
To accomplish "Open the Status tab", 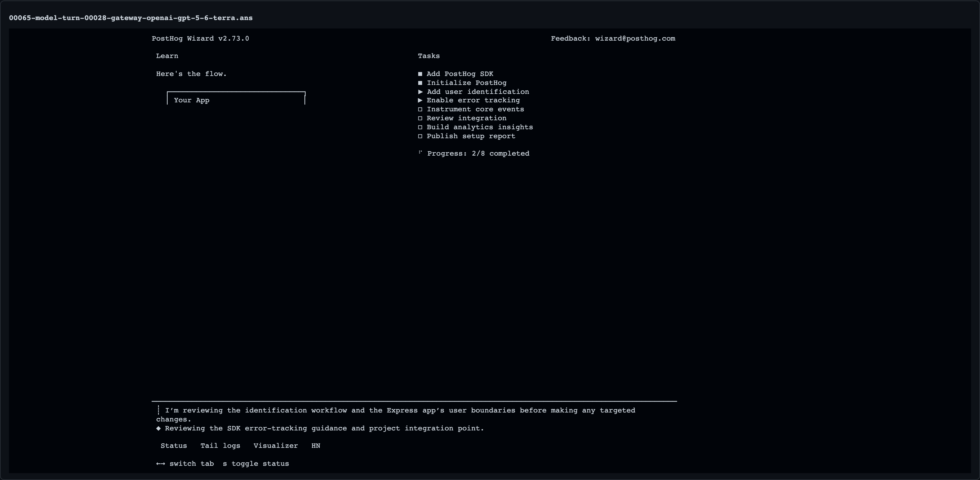I will (173, 446).
